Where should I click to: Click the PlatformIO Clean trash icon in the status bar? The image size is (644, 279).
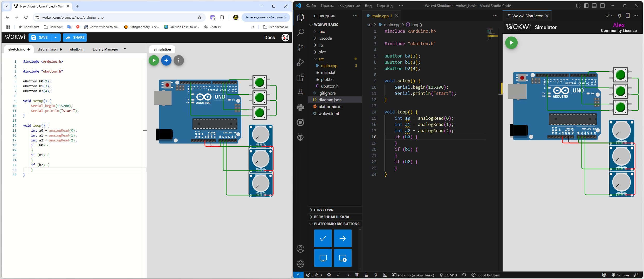coord(357,275)
